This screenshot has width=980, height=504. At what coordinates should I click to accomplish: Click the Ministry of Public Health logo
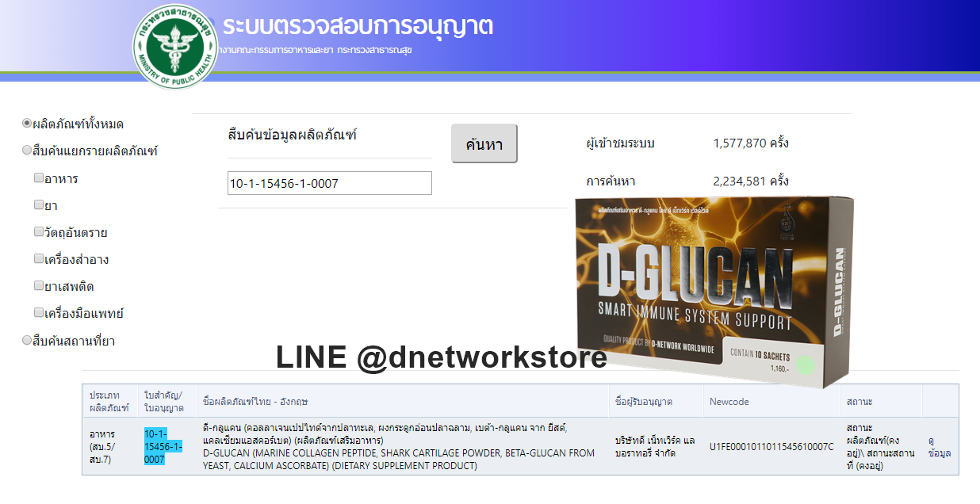pos(175,46)
